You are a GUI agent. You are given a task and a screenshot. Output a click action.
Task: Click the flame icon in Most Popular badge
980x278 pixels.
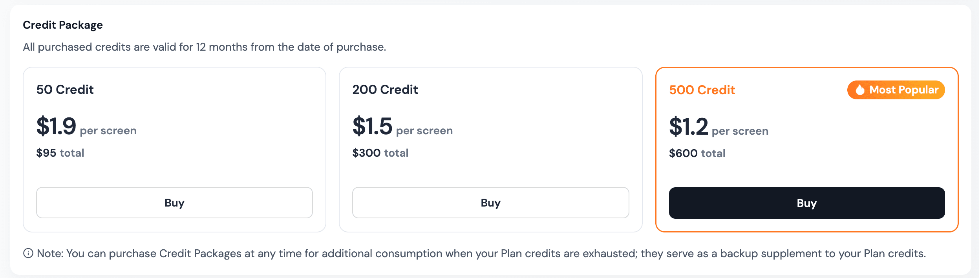[860, 90]
